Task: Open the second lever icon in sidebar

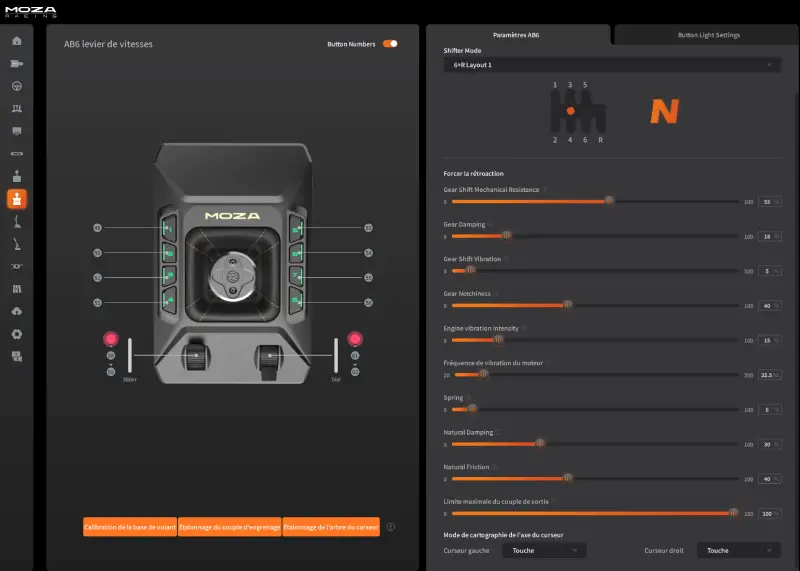Action: click(x=17, y=244)
